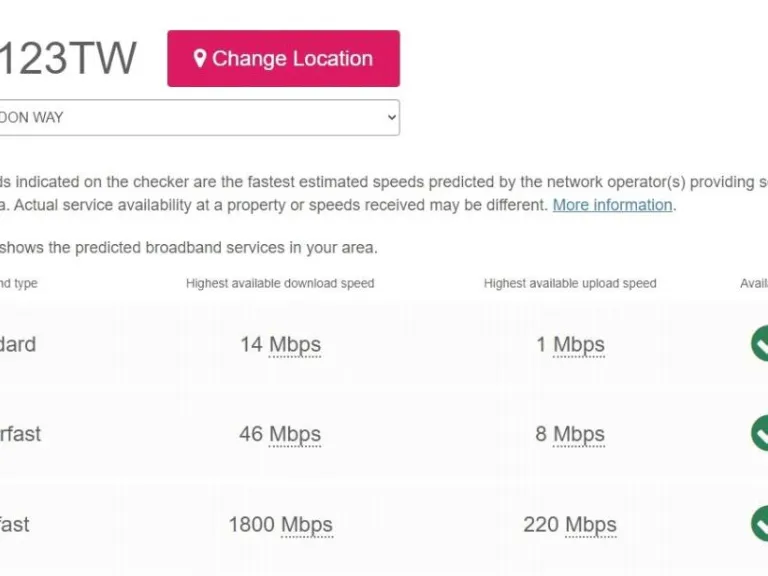Click the 8 Mbps upload speed value
Screen dimensions: 768x576
click(x=570, y=435)
